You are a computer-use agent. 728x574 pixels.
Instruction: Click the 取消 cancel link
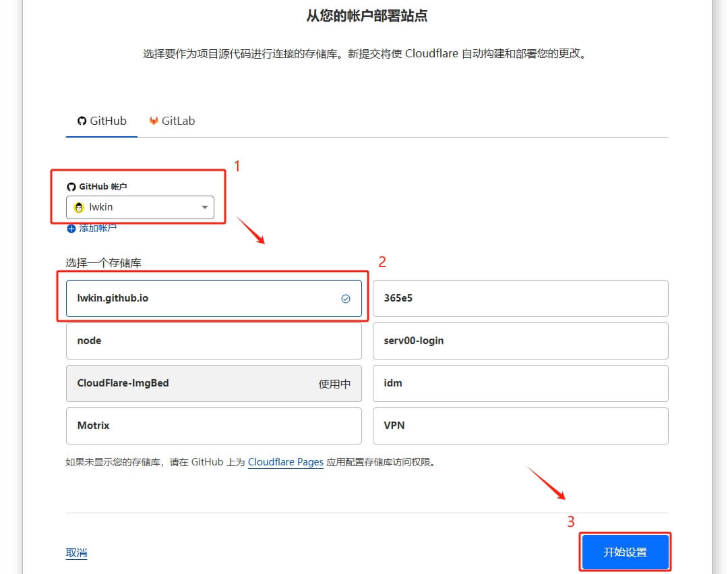point(77,553)
